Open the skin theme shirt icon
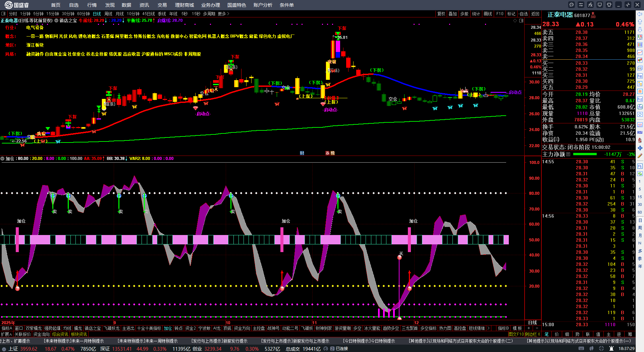 coord(609,5)
